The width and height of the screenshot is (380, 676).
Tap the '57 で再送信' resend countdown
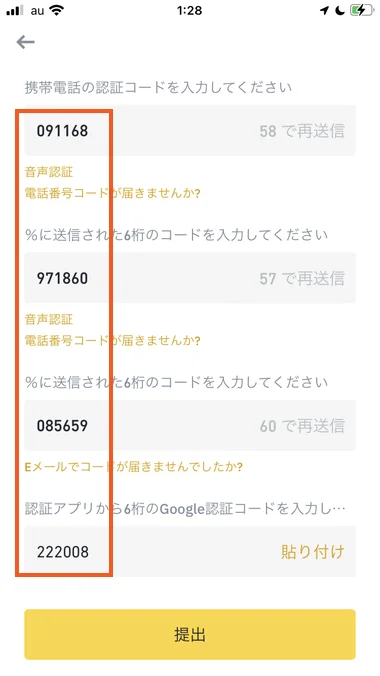[302, 279]
